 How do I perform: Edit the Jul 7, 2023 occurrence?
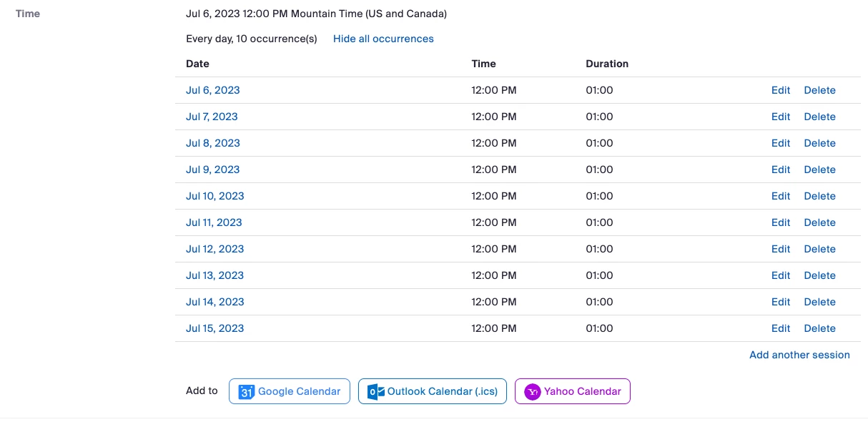click(781, 117)
